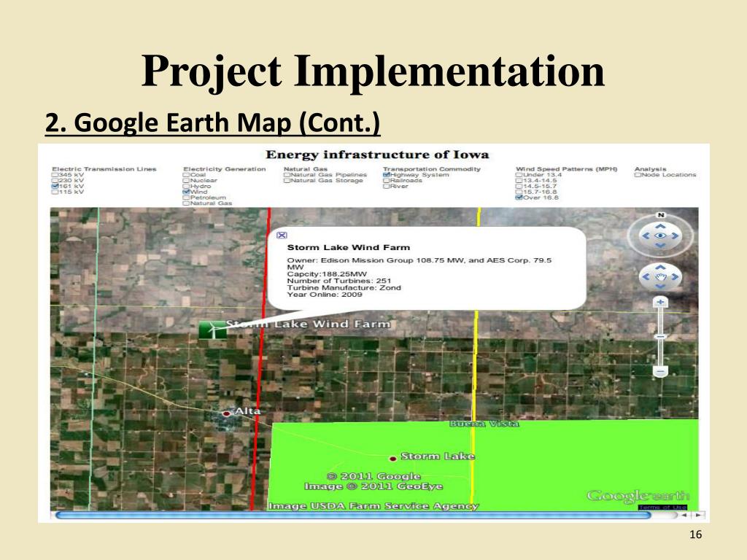The height and width of the screenshot is (560, 747).
Task: Enable the 345 kV transmission lines checkbox
Action: point(55,175)
